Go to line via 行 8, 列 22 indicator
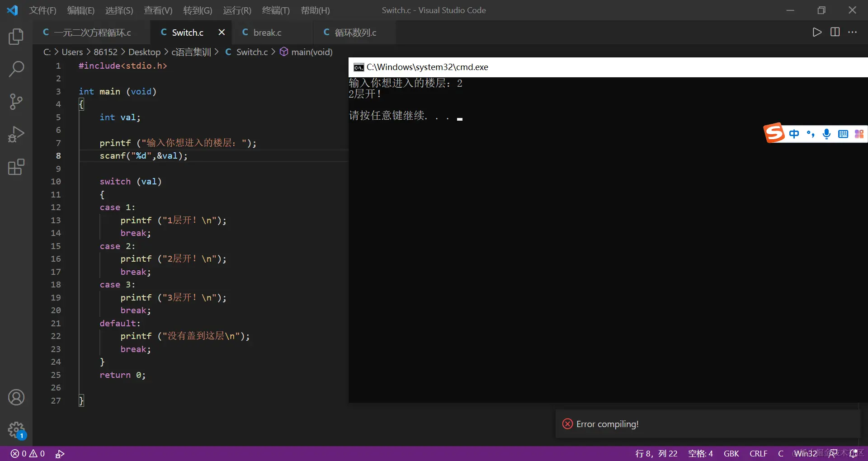 click(x=656, y=453)
